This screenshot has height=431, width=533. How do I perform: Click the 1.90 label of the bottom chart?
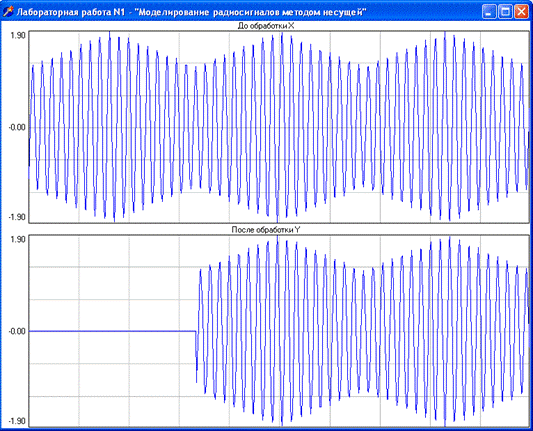[18, 239]
